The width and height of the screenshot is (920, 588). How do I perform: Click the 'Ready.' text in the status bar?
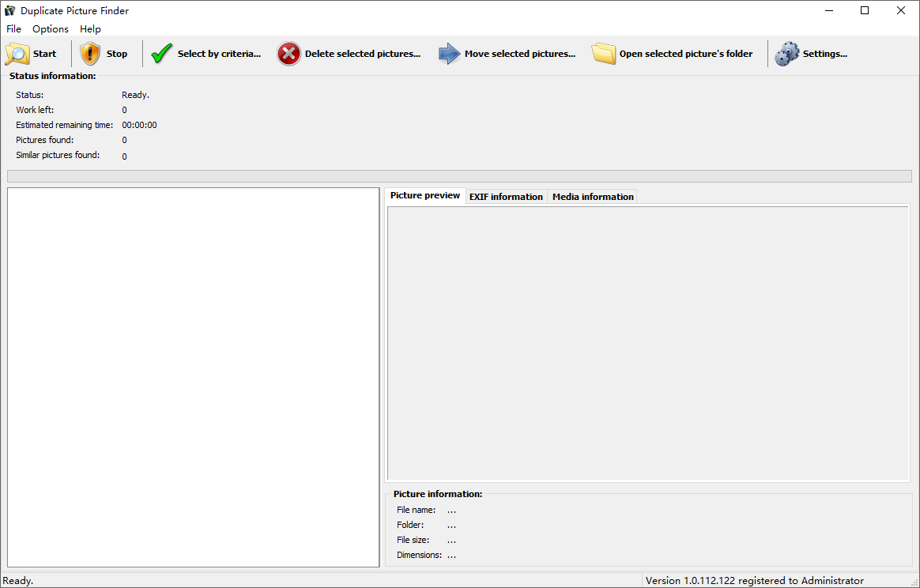click(18, 580)
